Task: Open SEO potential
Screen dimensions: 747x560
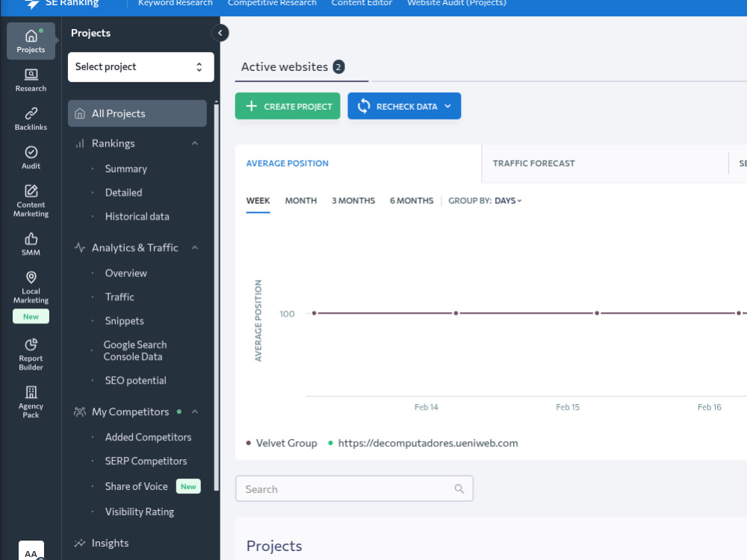Action: point(136,381)
